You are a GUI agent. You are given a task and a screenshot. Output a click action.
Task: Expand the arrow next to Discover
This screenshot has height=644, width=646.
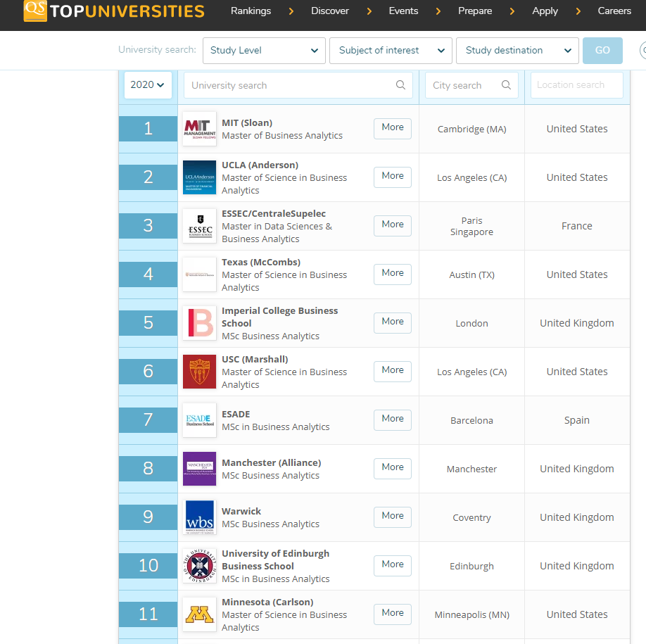coord(369,11)
